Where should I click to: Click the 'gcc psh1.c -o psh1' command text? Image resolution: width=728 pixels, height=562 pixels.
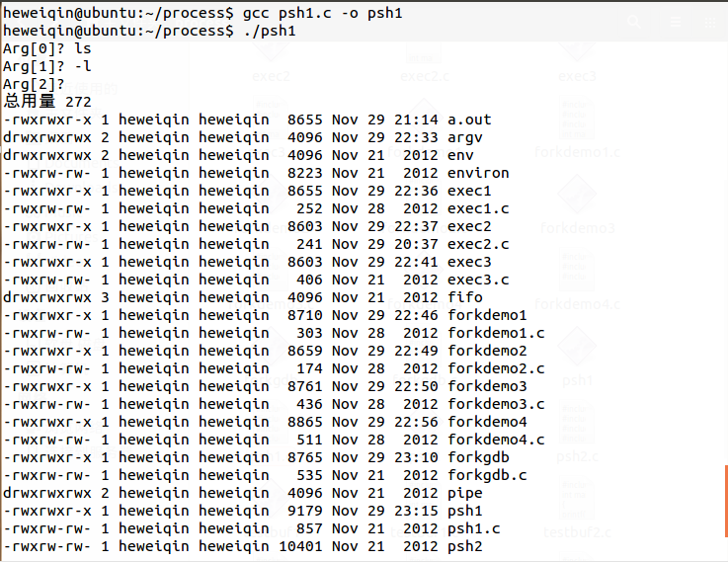click(322, 13)
